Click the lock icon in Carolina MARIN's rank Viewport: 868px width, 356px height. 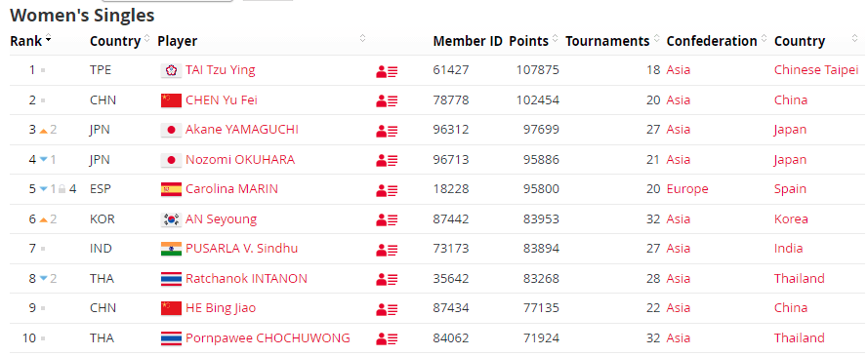click(62, 189)
